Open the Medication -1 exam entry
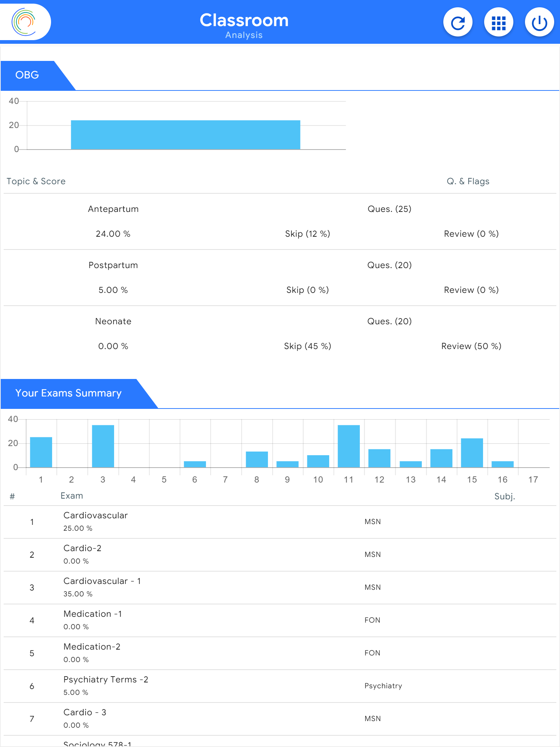The image size is (560, 747). pos(93,614)
